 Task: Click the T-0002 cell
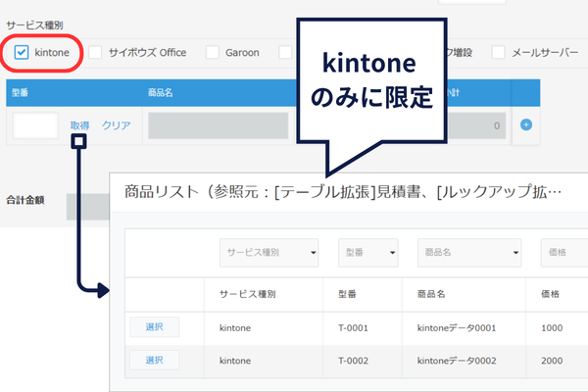(353, 361)
